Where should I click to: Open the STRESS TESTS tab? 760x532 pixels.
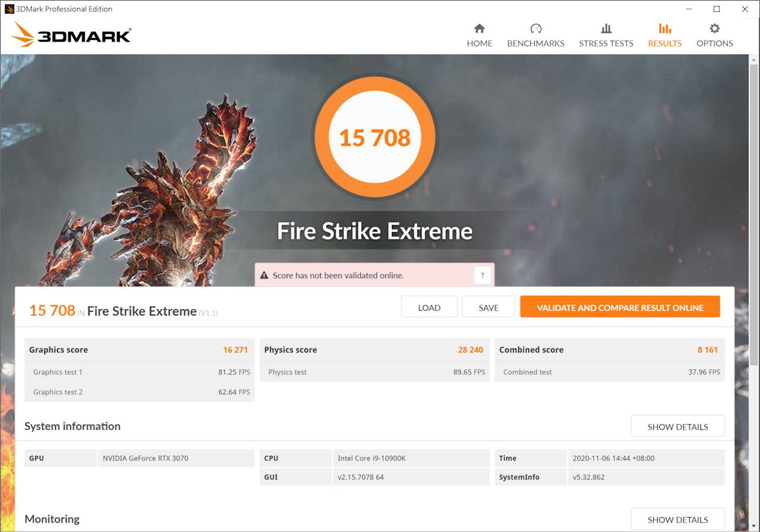tap(606, 36)
